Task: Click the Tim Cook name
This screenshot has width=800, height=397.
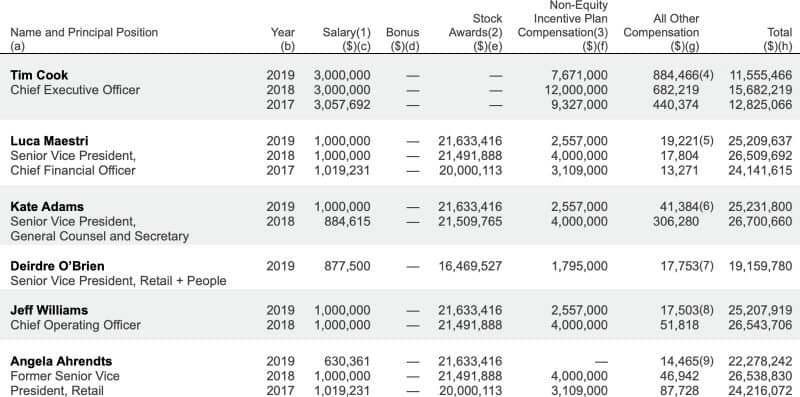Action: click(39, 75)
